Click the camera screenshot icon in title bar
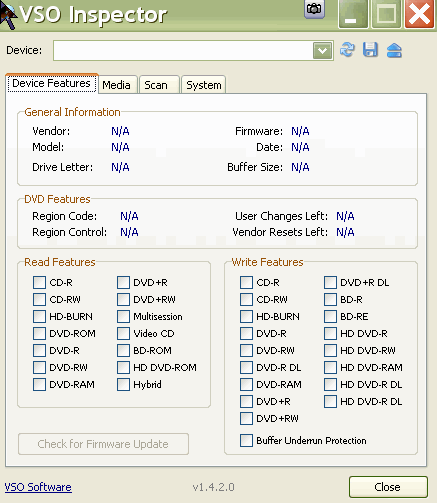437x503 pixels. click(314, 9)
